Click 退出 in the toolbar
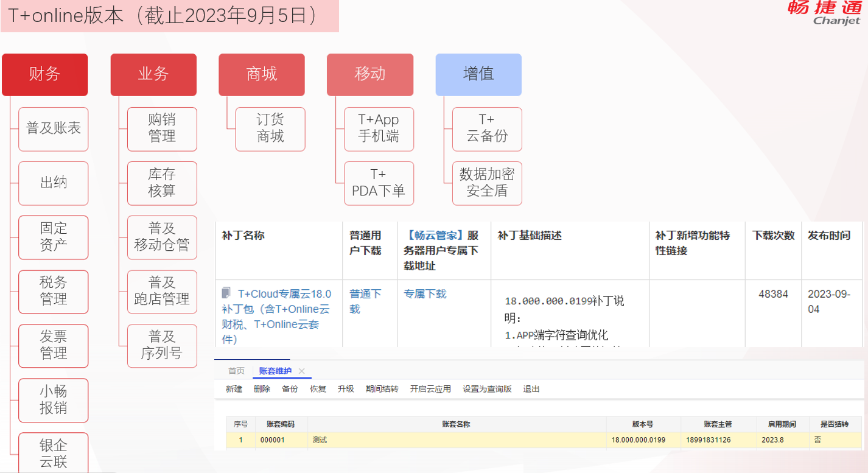 (531, 389)
